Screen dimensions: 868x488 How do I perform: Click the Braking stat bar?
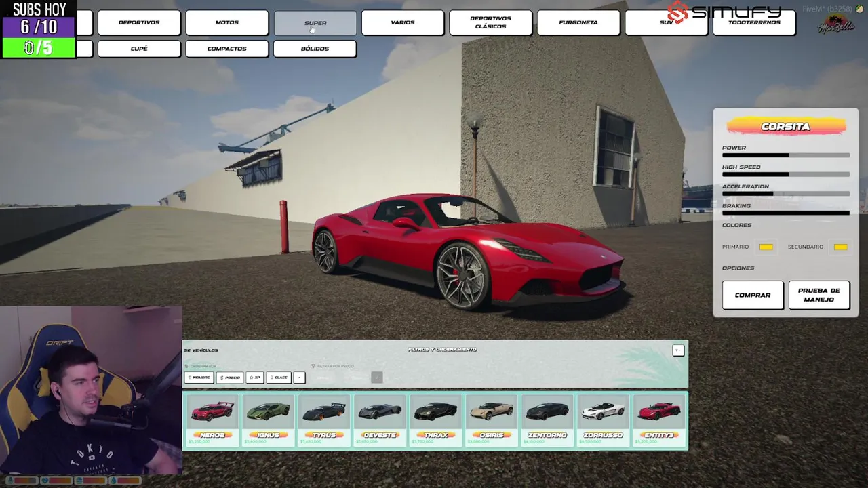(x=786, y=213)
